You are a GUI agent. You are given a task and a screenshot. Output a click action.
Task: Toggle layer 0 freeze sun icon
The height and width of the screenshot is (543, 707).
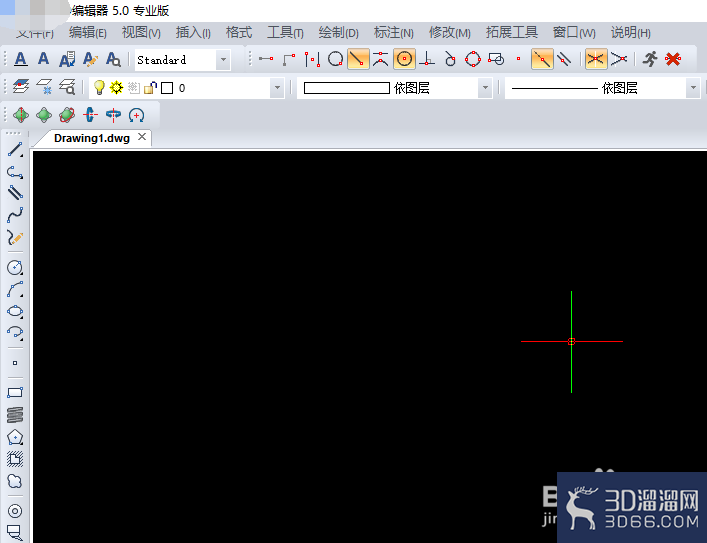tap(116, 87)
